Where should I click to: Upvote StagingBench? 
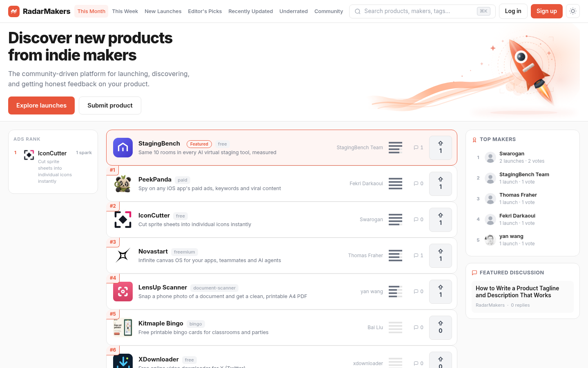click(441, 148)
